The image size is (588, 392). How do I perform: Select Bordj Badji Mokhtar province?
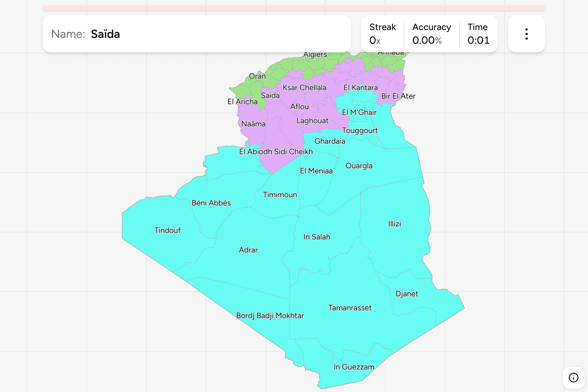click(270, 316)
